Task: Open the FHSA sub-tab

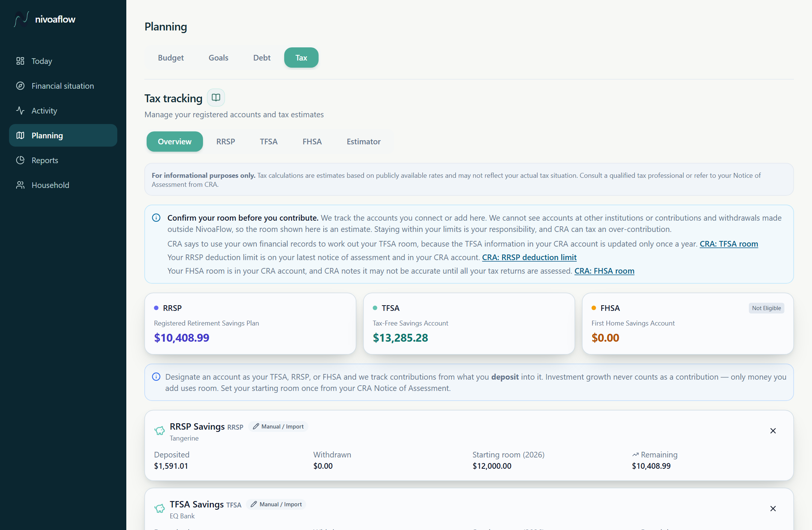Action: tap(312, 141)
